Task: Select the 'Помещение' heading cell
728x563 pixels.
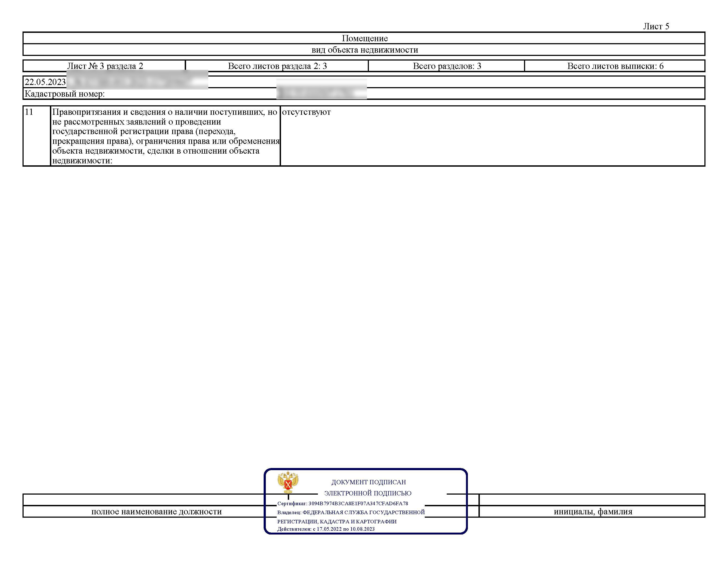Action: (x=364, y=38)
